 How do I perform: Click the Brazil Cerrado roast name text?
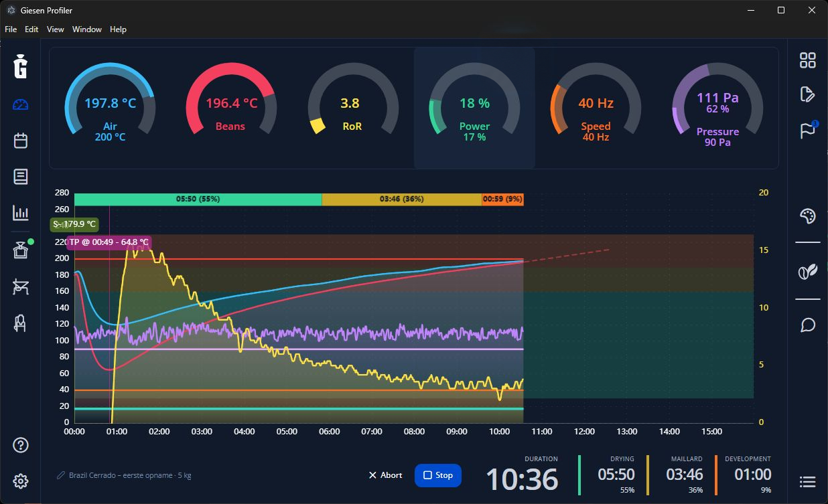pos(130,476)
